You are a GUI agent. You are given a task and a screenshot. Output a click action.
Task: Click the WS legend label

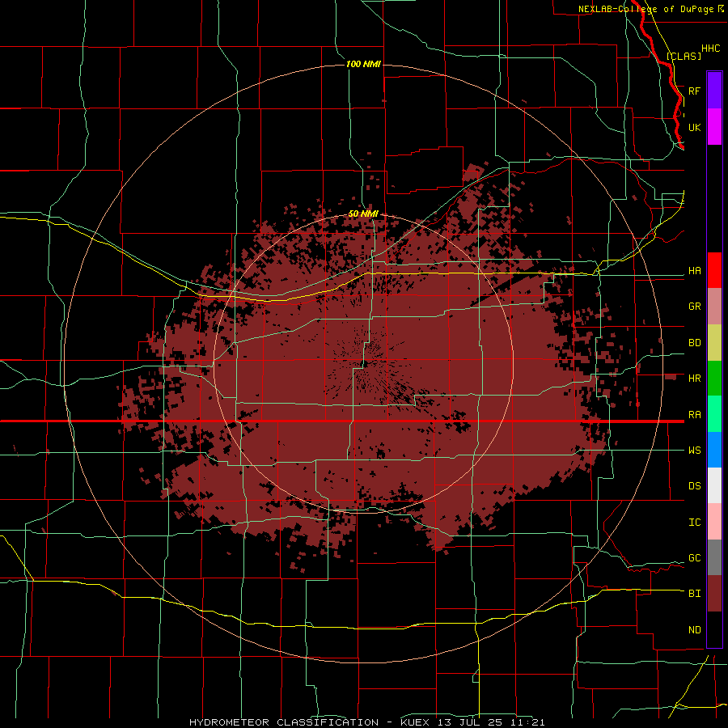pyautogui.click(x=695, y=451)
